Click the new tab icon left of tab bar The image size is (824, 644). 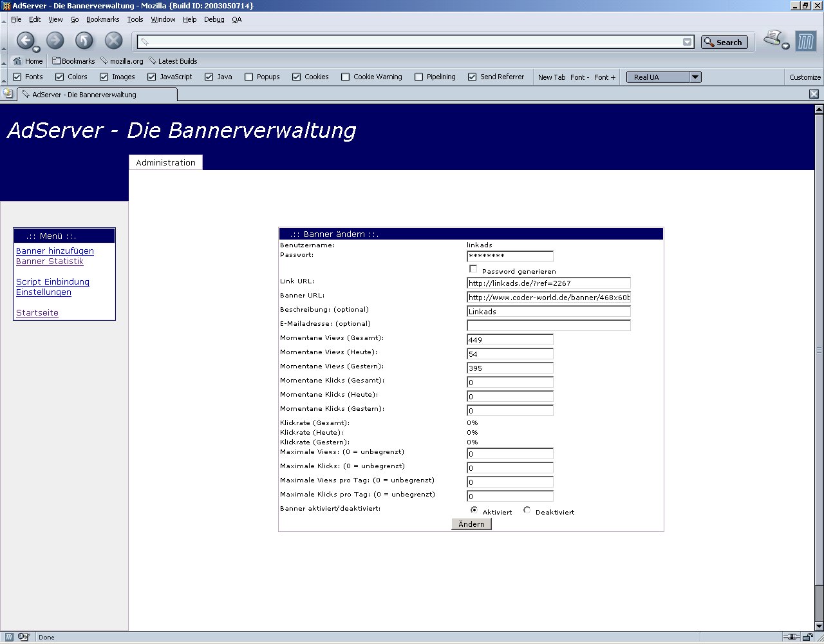[x=8, y=94]
